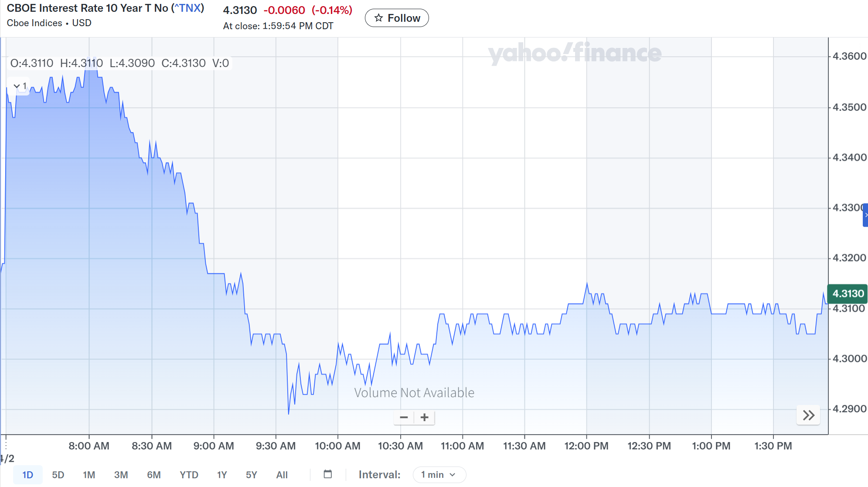Click the ^TNX ticker symbol link
Image resolution: width=868 pixels, height=487 pixels.
pyautogui.click(x=187, y=8)
